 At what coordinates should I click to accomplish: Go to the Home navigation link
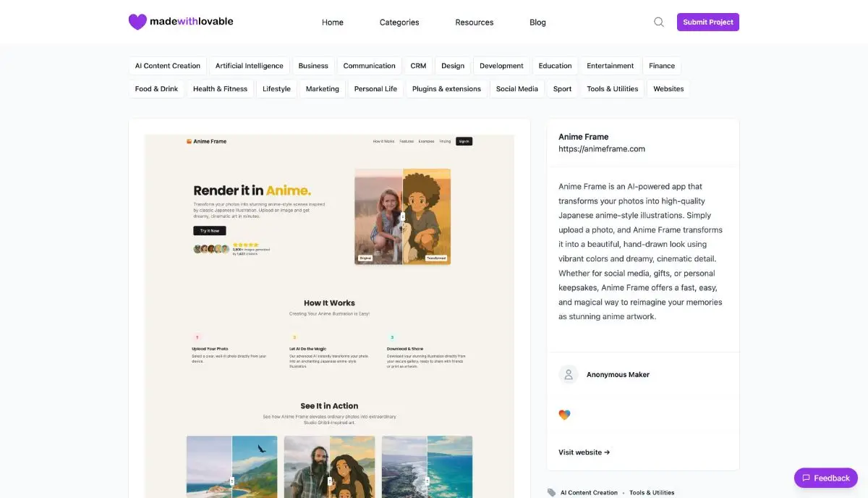click(x=333, y=22)
